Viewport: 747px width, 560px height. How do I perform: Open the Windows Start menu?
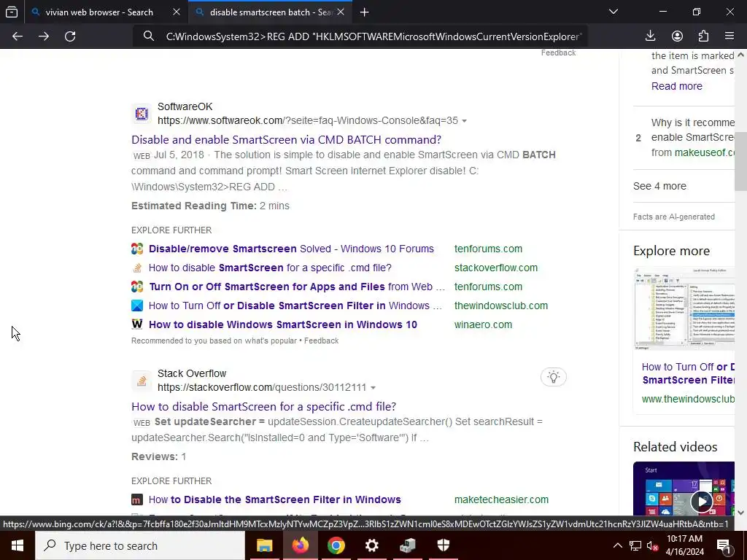tap(18, 545)
